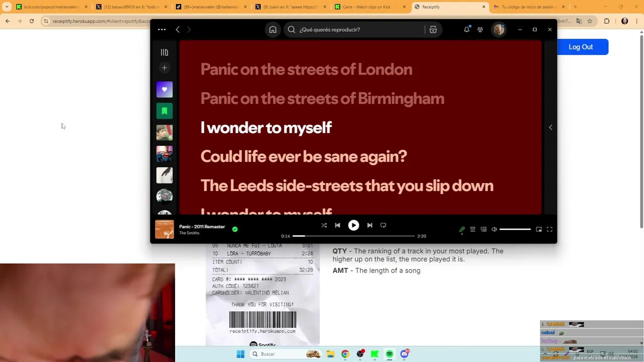This screenshot has width=644, height=362.
Task: Adjust the Spotify volume slider
Action: 515,230
